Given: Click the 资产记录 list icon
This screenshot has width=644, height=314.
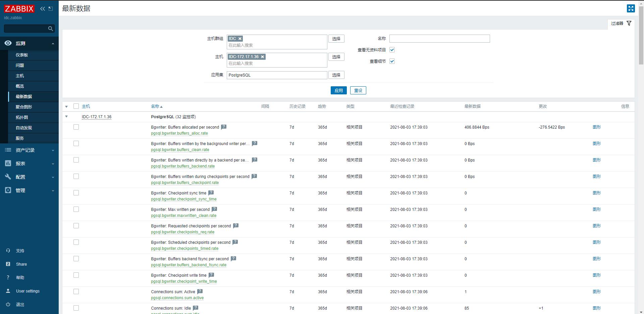Looking at the screenshot, I should [x=8, y=150].
